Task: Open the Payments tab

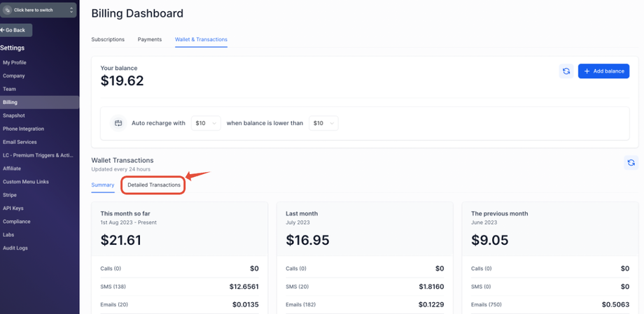Action: (x=150, y=39)
